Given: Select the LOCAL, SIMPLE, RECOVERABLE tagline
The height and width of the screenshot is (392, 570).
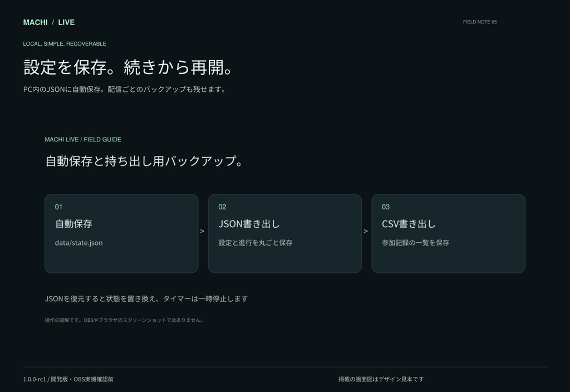Looking at the screenshot, I should [x=65, y=43].
